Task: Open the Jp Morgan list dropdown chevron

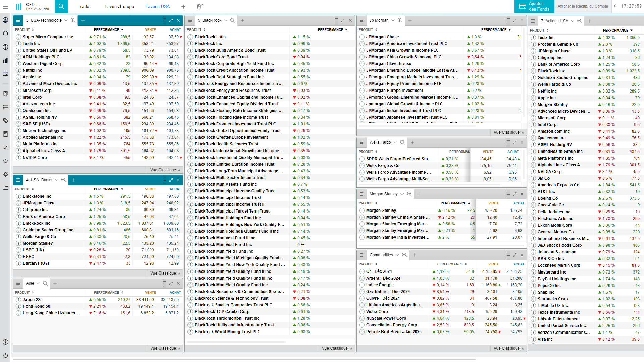Action: tap(393, 20)
